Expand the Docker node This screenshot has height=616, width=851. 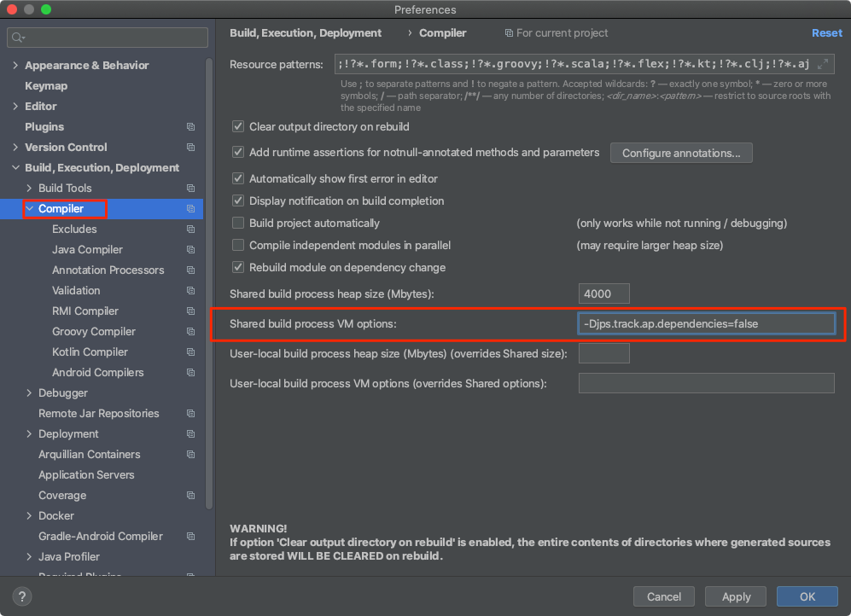(x=29, y=515)
